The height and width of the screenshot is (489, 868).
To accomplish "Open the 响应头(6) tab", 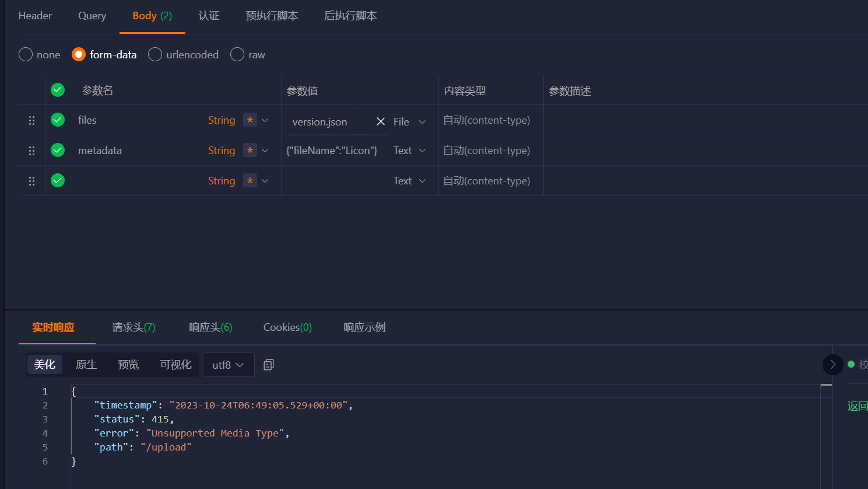I will (x=210, y=327).
